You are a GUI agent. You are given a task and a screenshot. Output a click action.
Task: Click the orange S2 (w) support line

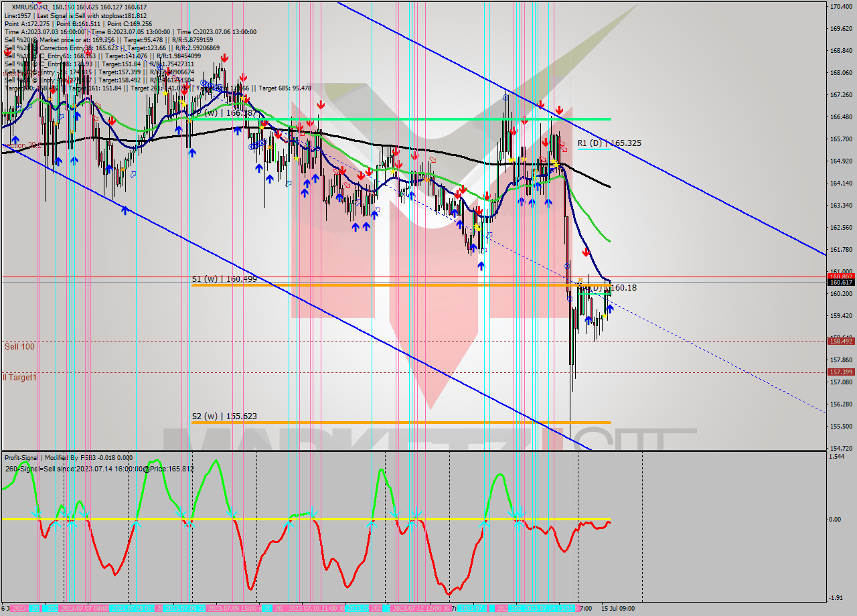[400, 422]
